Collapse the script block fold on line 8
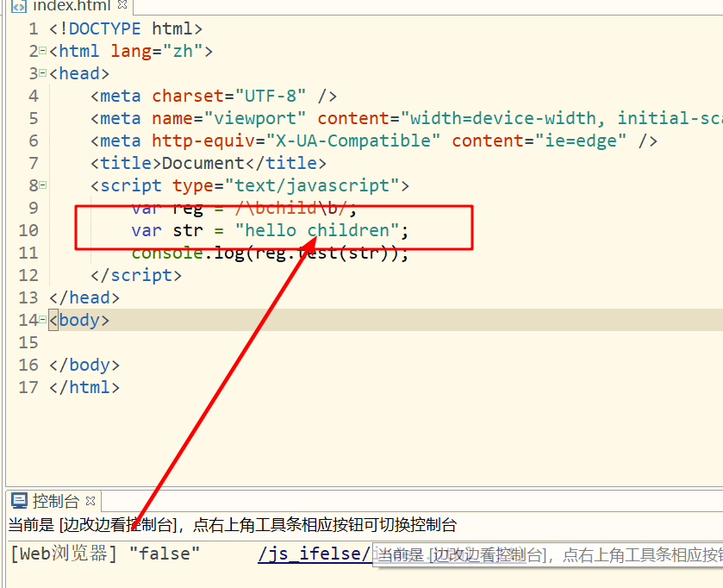The width and height of the screenshot is (723, 588). [x=43, y=185]
